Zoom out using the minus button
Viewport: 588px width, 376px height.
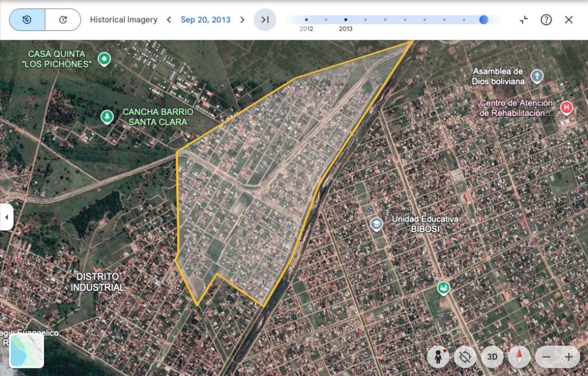(x=546, y=357)
